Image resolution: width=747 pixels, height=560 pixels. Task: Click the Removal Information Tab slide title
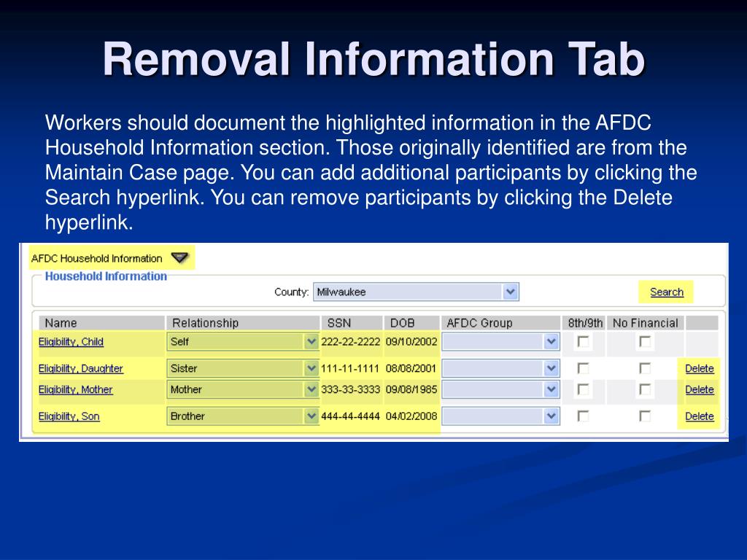click(374, 59)
